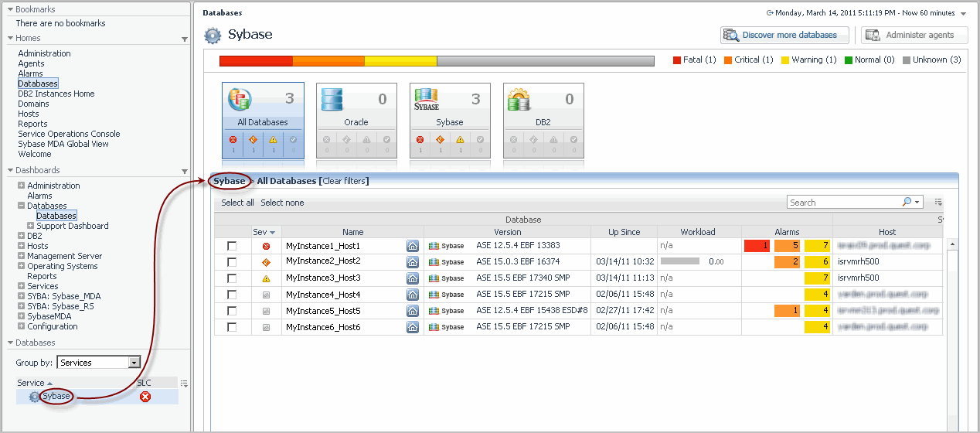Open home page icon for MyInstance5_Host5
The height and width of the screenshot is (433, 980).
coord(413,311)
